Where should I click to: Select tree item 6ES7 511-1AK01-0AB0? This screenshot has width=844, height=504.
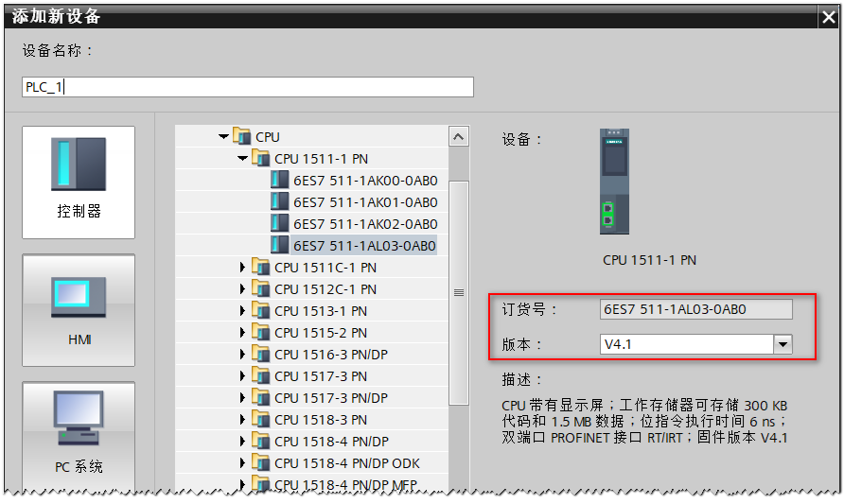(365, 202)
